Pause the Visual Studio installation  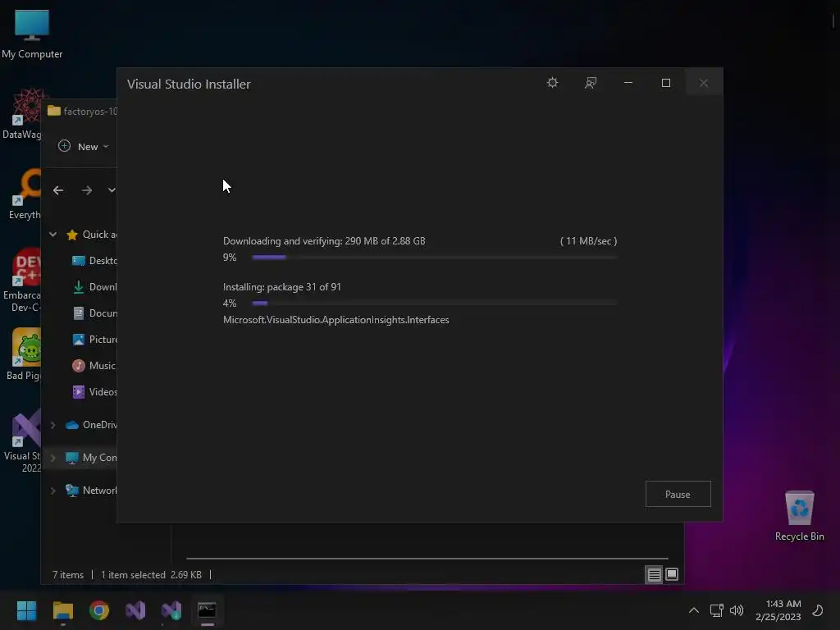pyautogui.click(x=678, y=494)
